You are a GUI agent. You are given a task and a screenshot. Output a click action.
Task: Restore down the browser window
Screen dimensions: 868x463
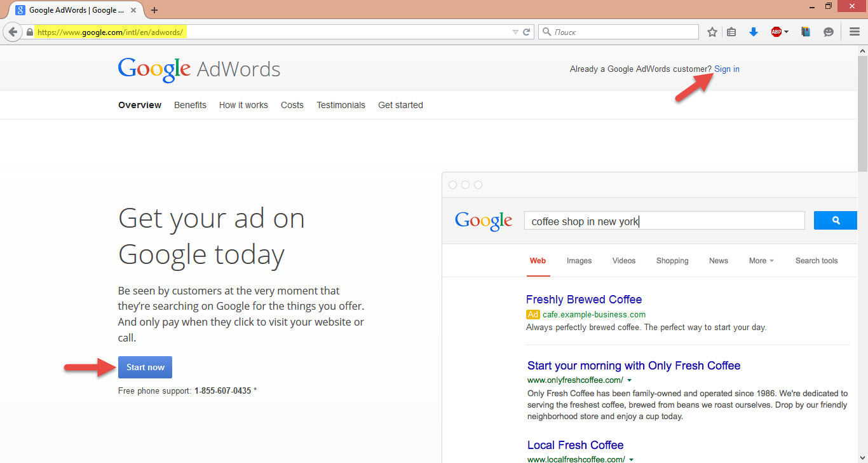point(829,6)
